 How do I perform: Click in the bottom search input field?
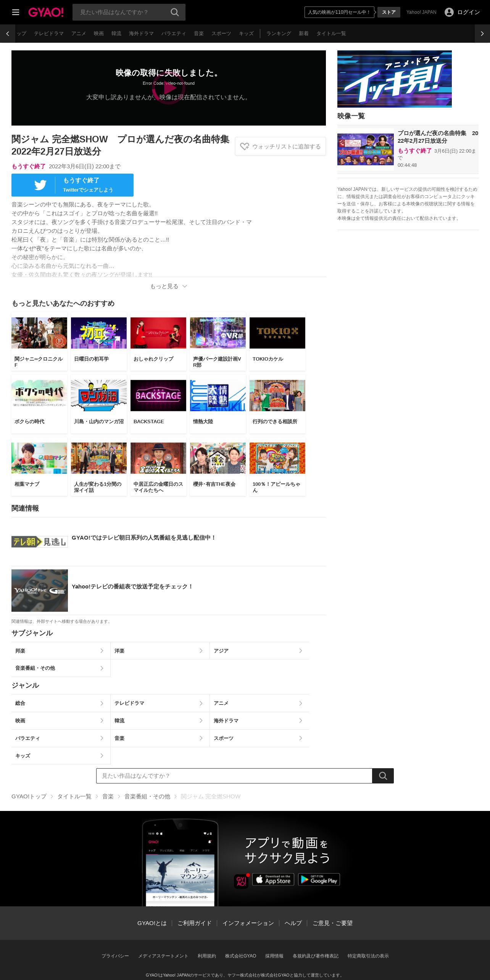coord(234,776)
